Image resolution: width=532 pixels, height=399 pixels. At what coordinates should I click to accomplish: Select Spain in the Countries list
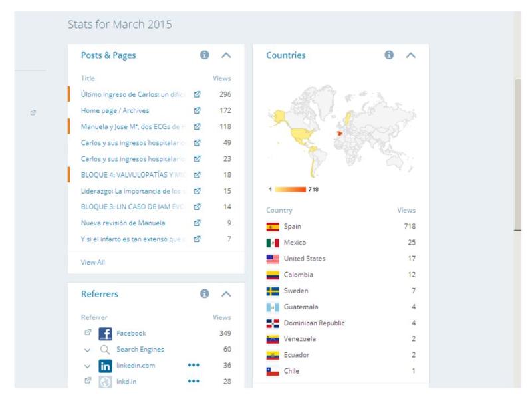292,227
